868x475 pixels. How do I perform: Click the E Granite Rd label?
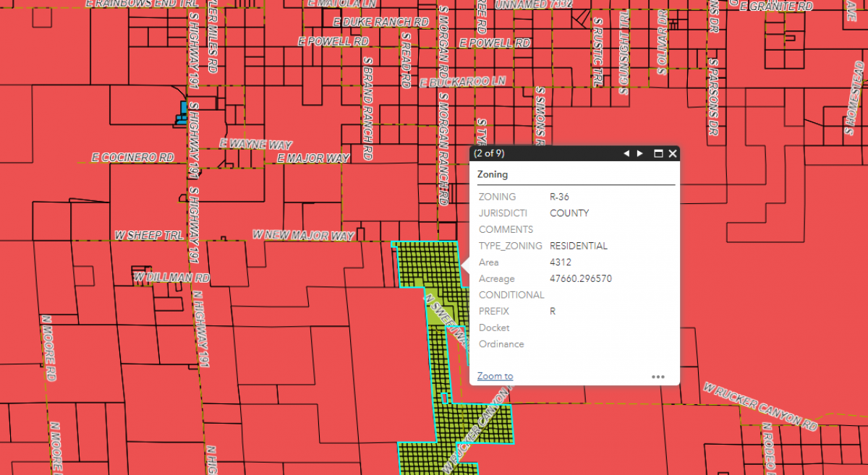click(781, 7)
